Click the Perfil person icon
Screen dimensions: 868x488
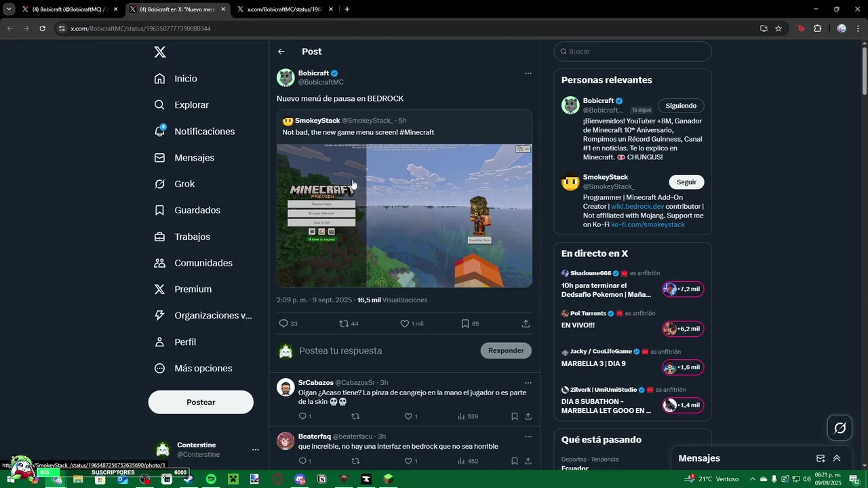coord(159,342)
